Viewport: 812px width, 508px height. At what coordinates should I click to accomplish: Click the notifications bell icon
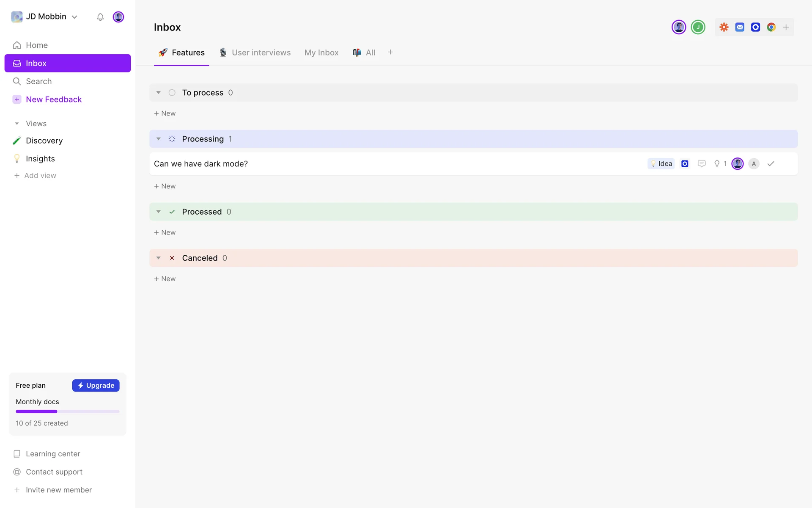[100, 17]
